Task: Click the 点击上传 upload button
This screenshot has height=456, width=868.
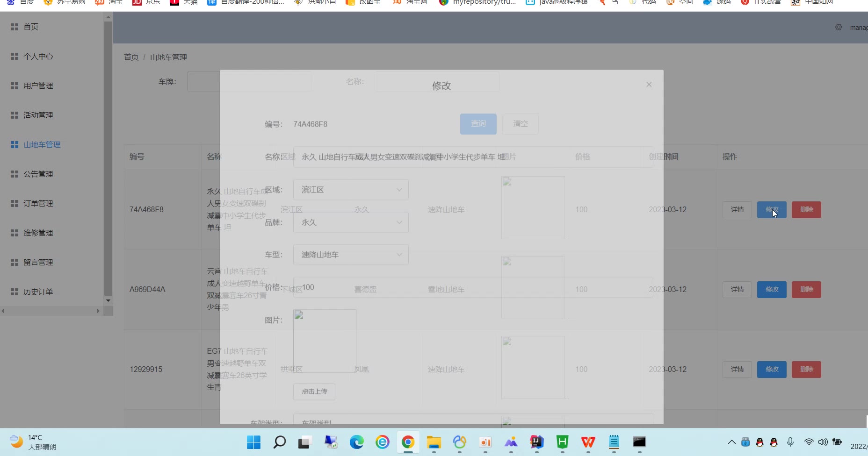Action: tap(314, 392)
